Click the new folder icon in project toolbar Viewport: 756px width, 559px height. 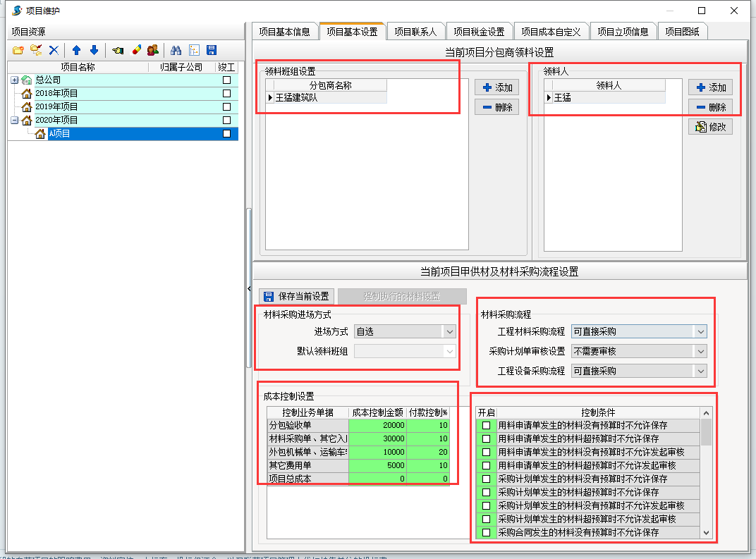(18, 50)
